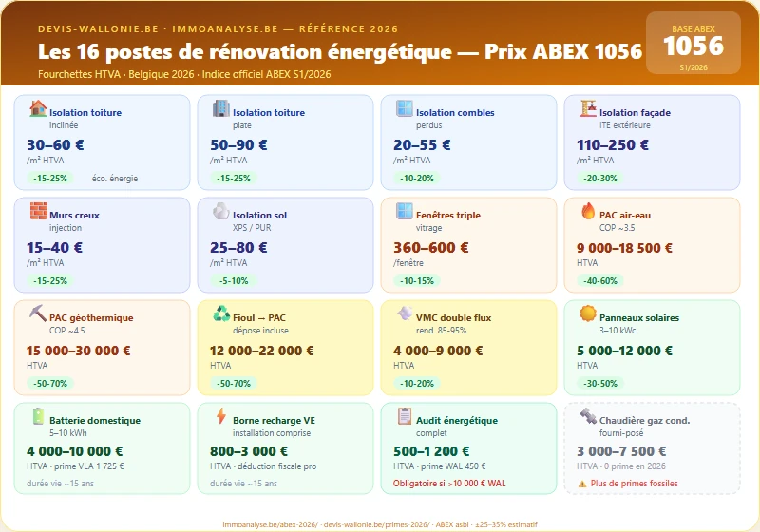
Task: Click the recycling icon on Fioul → PAC
Action: click(221, 313)
